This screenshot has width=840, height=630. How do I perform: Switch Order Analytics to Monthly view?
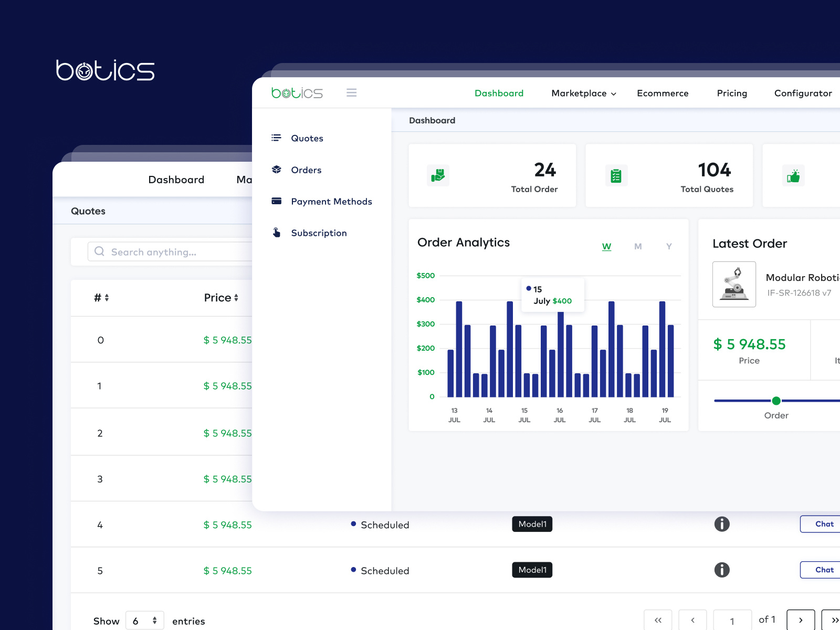[x=638, y=246]
